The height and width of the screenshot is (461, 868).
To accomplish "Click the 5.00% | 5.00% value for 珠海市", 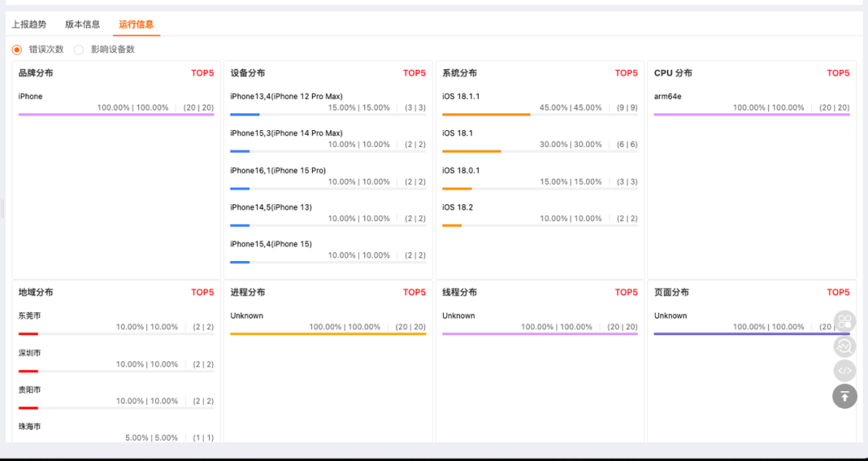I will (152, 437).
